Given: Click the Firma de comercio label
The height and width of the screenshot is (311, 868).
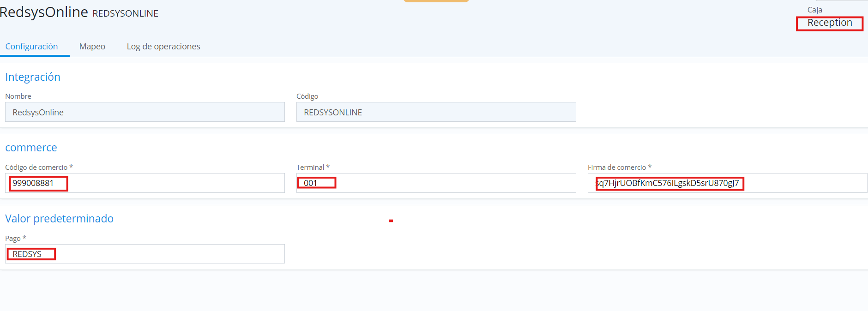Looking at the screenshot, I should point(616,167).
